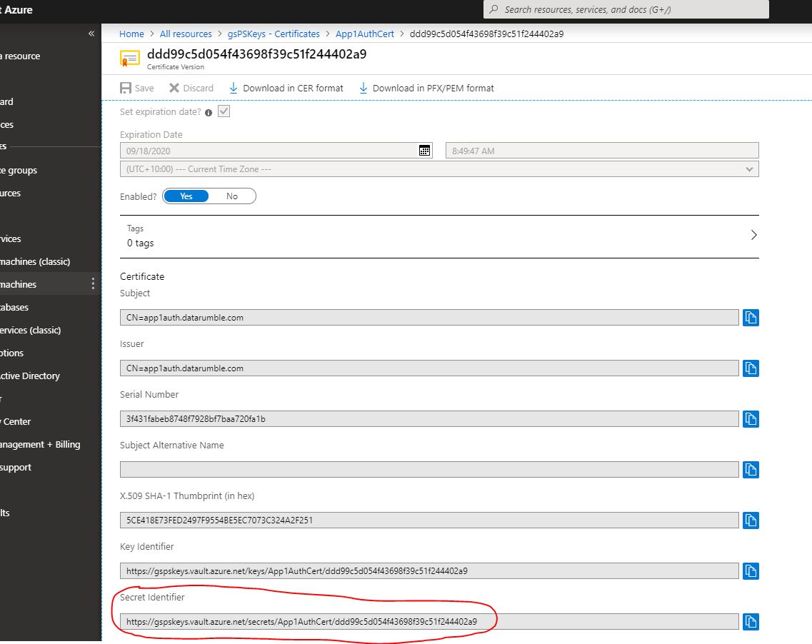Viewport: 812px width, 644px height.
Task: Click the Subject field CN=app1auth.datarumble.com
Action: pyautogui.click(x=429, y=317)
